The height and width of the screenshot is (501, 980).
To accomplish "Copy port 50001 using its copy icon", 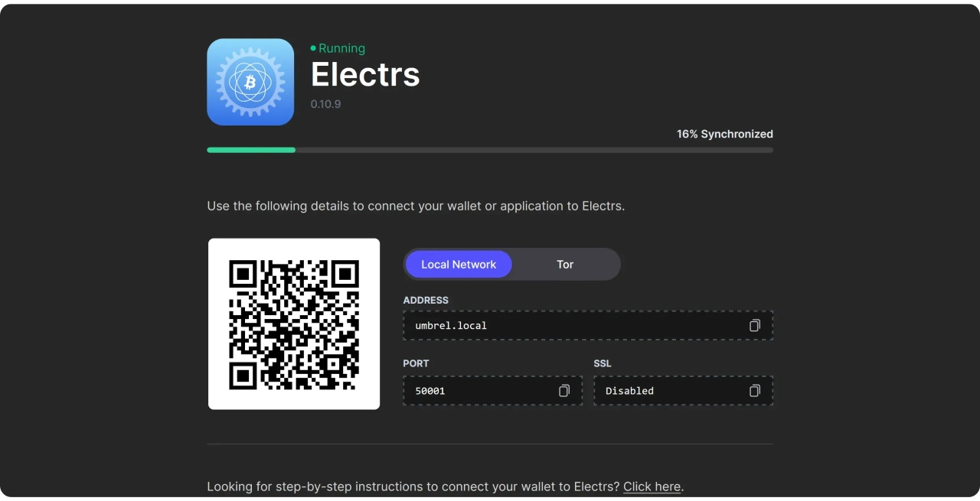I will click(564, 390).
